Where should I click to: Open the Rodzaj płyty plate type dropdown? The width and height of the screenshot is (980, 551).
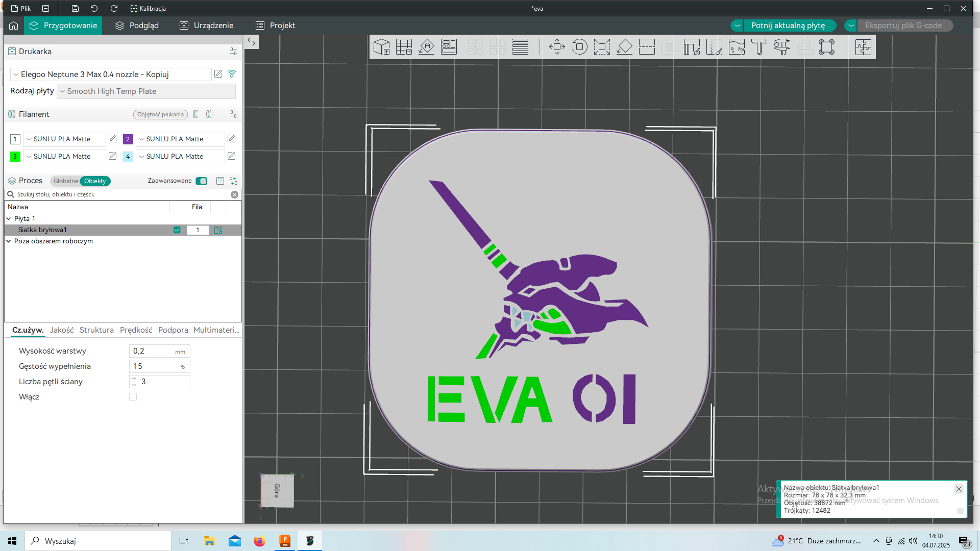(x=146, y=91)
